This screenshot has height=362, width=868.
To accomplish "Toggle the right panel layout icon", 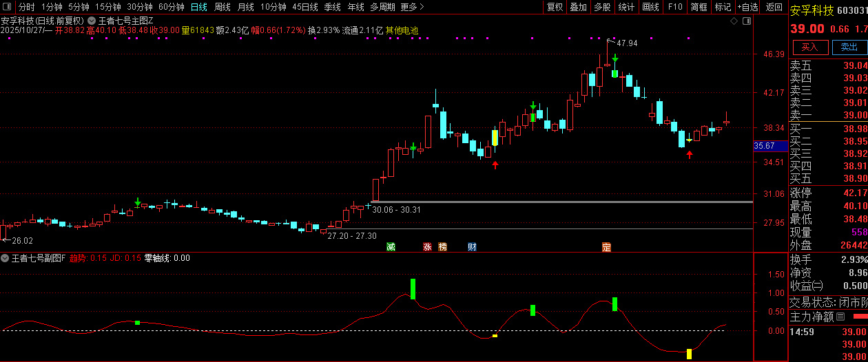I will (747, 21).
